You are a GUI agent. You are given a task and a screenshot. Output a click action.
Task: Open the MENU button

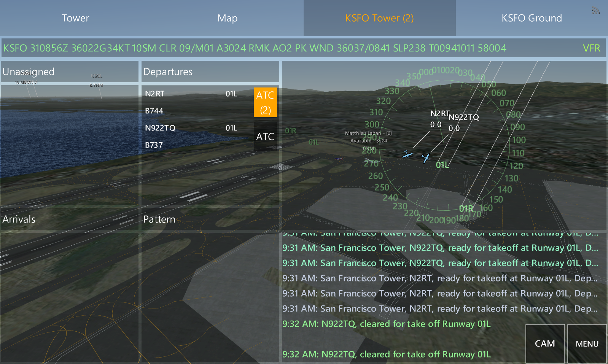587,343
